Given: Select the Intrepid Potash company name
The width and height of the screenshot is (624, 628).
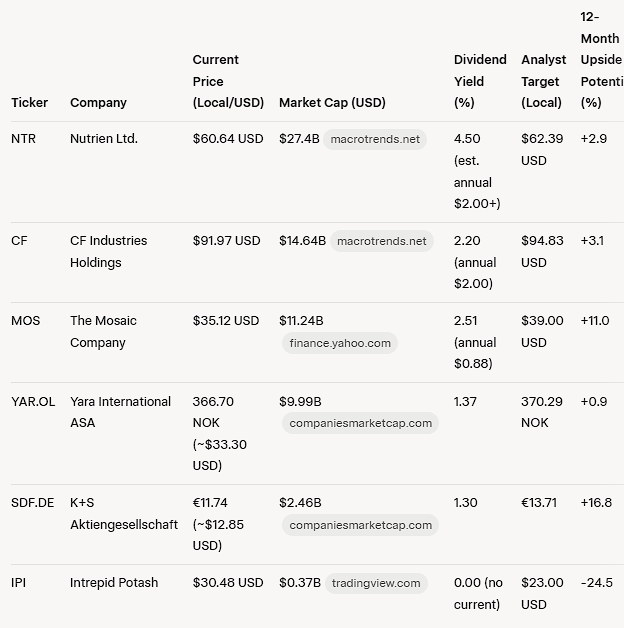Looking at the screenshot, I should point(114,583).
